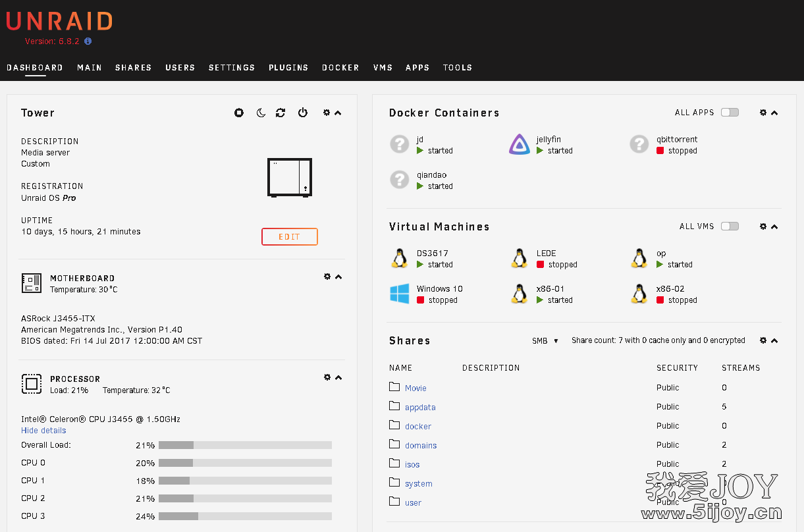Collapse the Shares section chevron
The height and width of the screenshot is (532, 804).
pos(774,340)
